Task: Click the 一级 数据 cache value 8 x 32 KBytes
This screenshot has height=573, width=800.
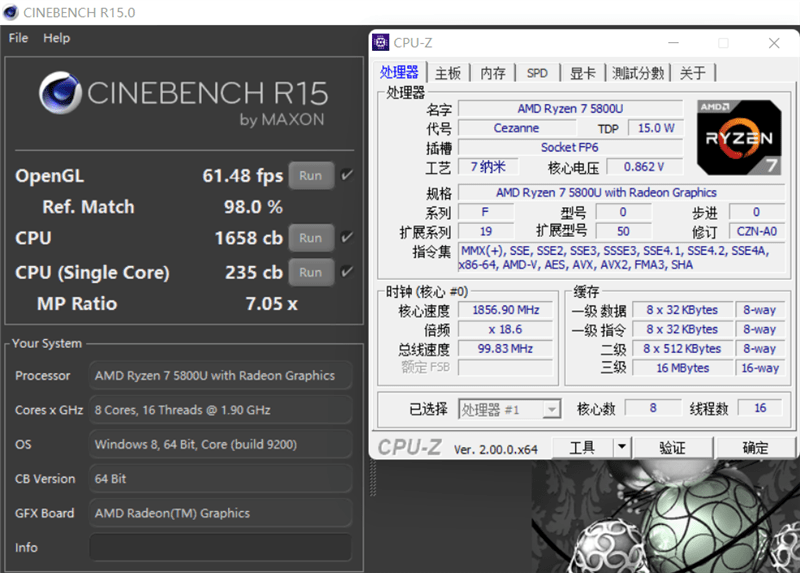Action: click(x=682, y=310)
